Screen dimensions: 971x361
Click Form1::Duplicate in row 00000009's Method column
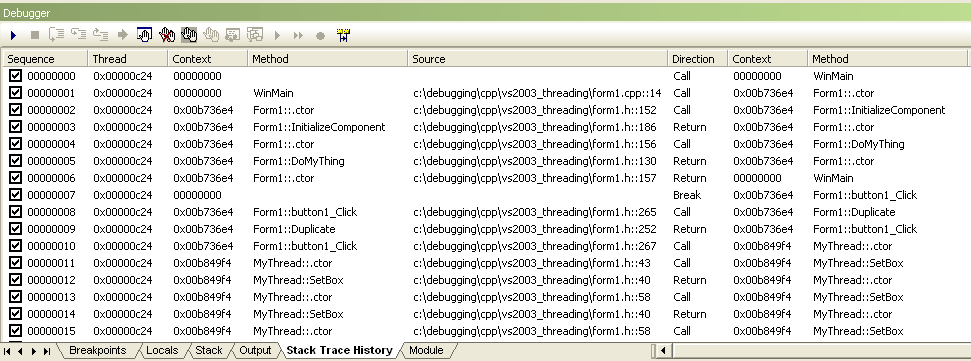click(294, 229)
